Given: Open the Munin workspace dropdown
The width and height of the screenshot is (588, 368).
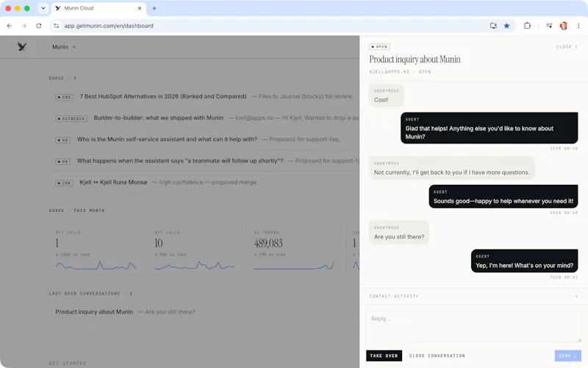Looking at the screenshot, I should (x=64, y=47).
